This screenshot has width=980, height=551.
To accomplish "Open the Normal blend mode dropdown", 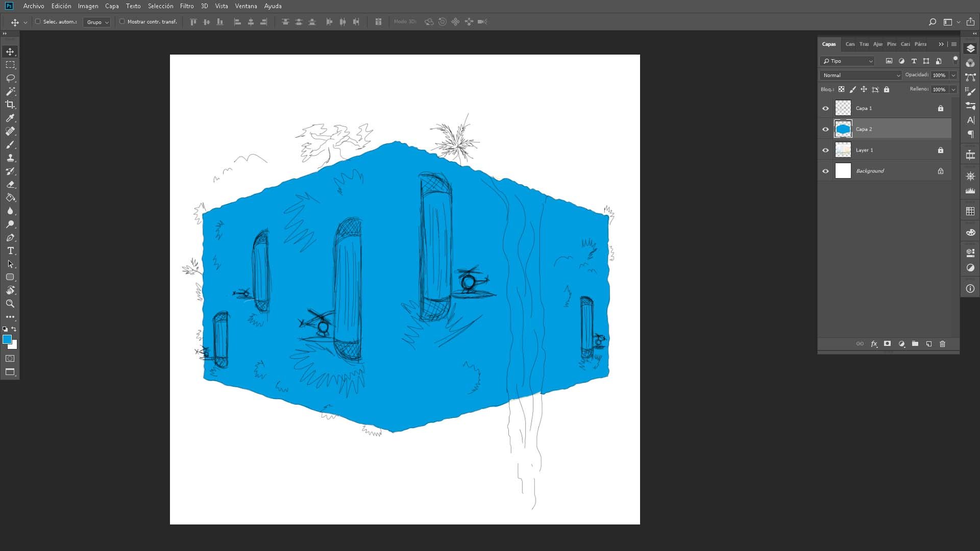I will [861, 75].
